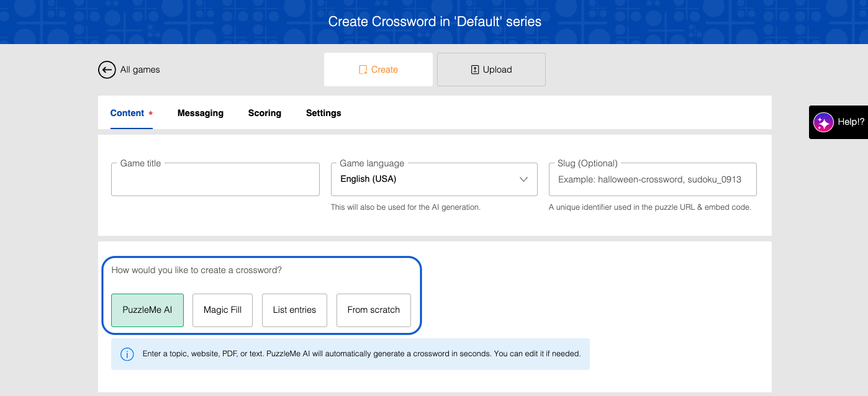Select the PuzzleMe AI creation option
The height and width of the screenshot is (396, 868).
(x=147, y=310)
